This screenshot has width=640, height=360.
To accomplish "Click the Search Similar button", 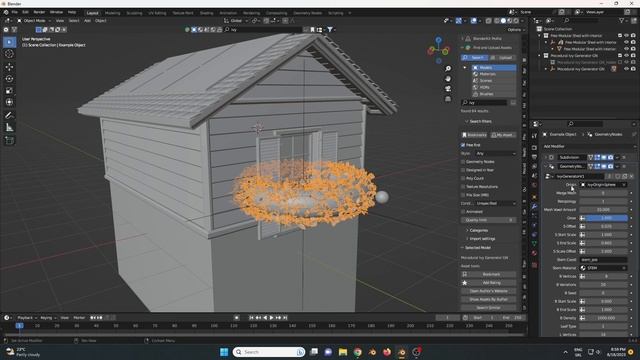I will [x=489, y=308].
